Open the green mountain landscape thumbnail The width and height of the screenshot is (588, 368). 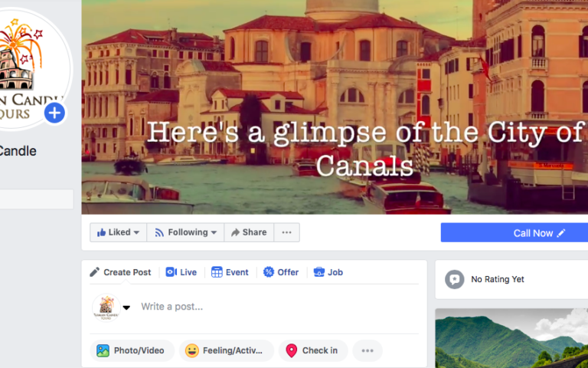tap(511, 338)
